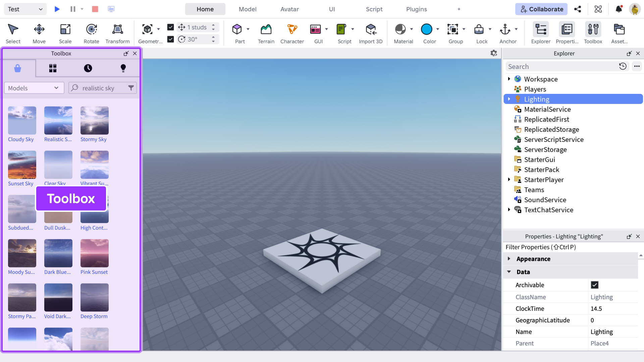
Task: Switch to the Avatar tab
Action: 289,9
